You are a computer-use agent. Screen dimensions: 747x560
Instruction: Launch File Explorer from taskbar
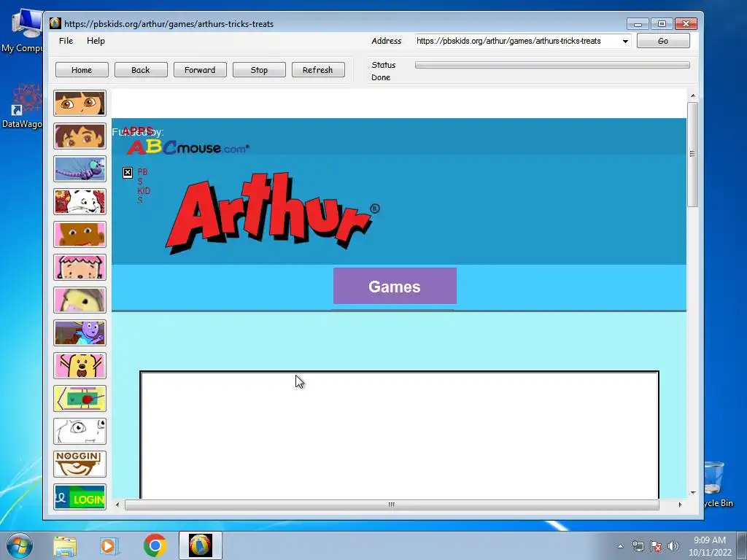coord(65,546)
